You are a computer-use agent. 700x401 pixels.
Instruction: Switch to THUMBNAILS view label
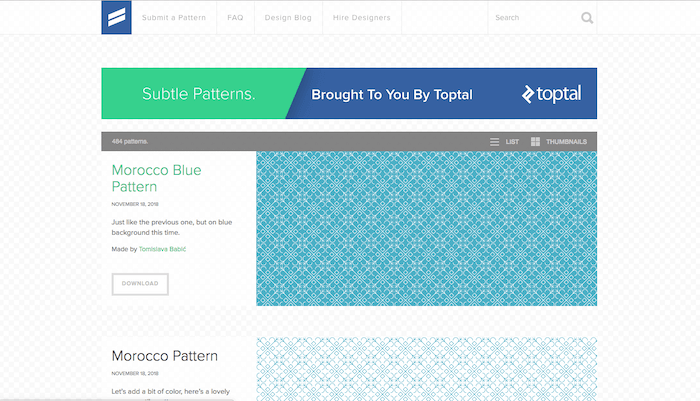[566, 142]
